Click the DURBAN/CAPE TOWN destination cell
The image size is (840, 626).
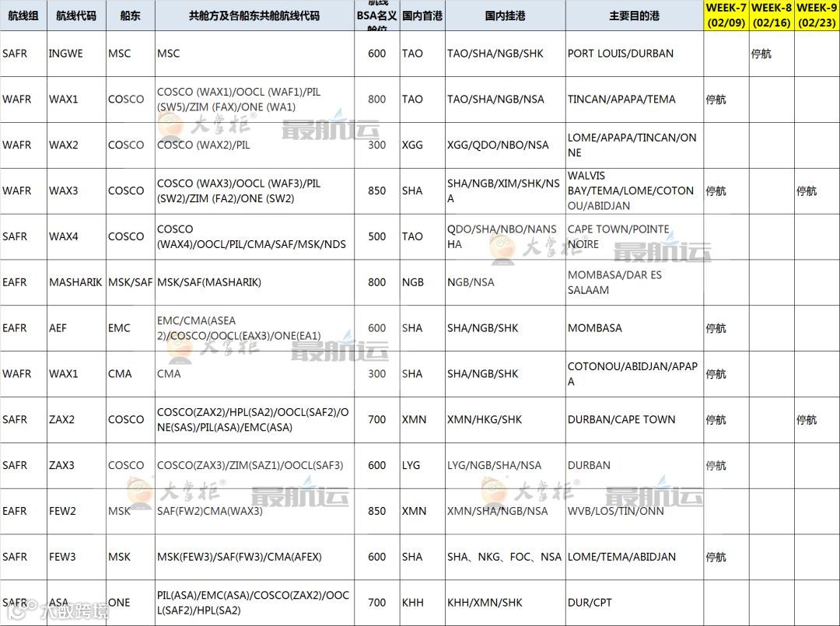pyautogui.click(x=635, y=420)
